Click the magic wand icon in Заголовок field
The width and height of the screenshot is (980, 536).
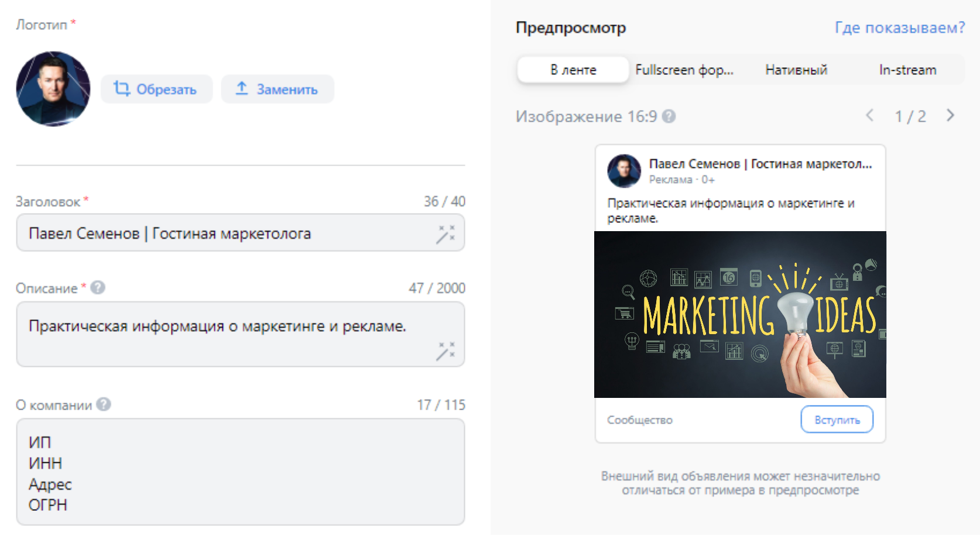pyautogui.click(x=446, y=233)
